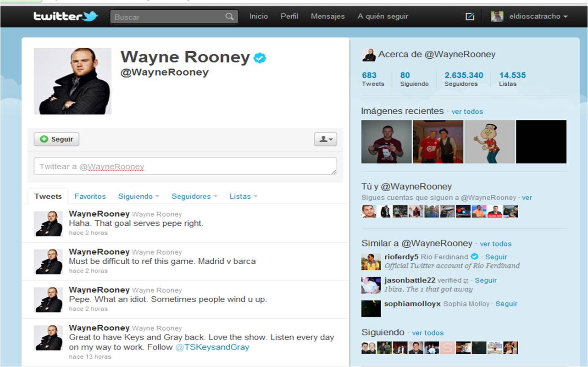Click the @WayneRooney handle under name
Viewport: 588px width, 367px height.
click(x=164, y=72)
